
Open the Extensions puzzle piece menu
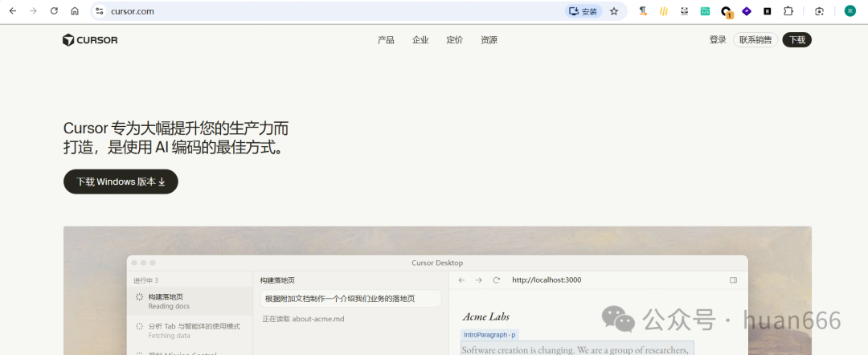(788, 11)
